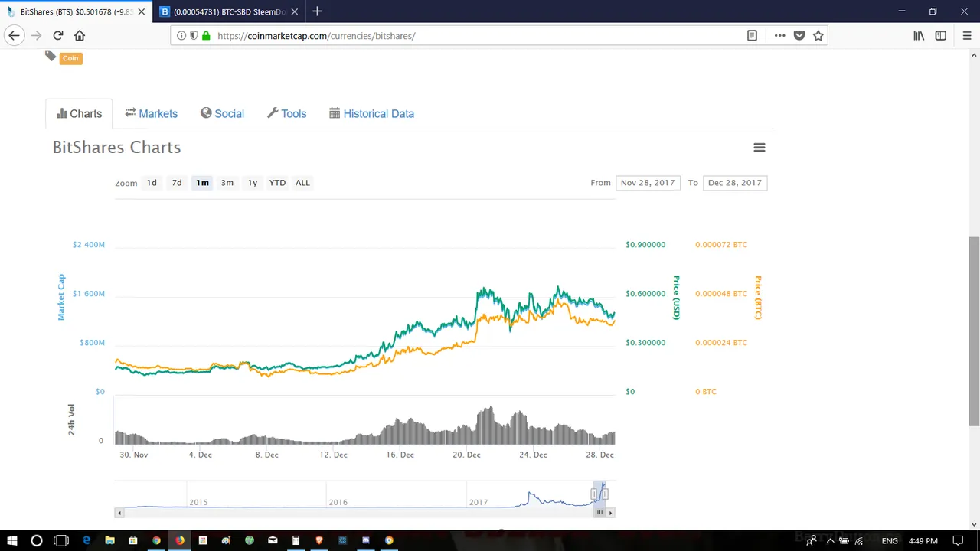980x551 pixels.
Task: Open Cortana search circle
Action: [x=36, y=540]
